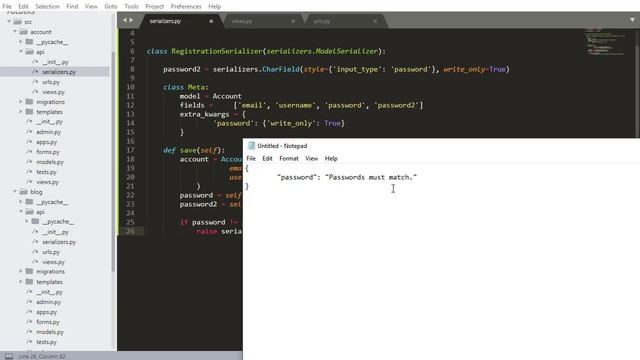This screenshot has width=640, height=360.
Task: Expand migrations folder under blog
Action: (x=21, y=271)
